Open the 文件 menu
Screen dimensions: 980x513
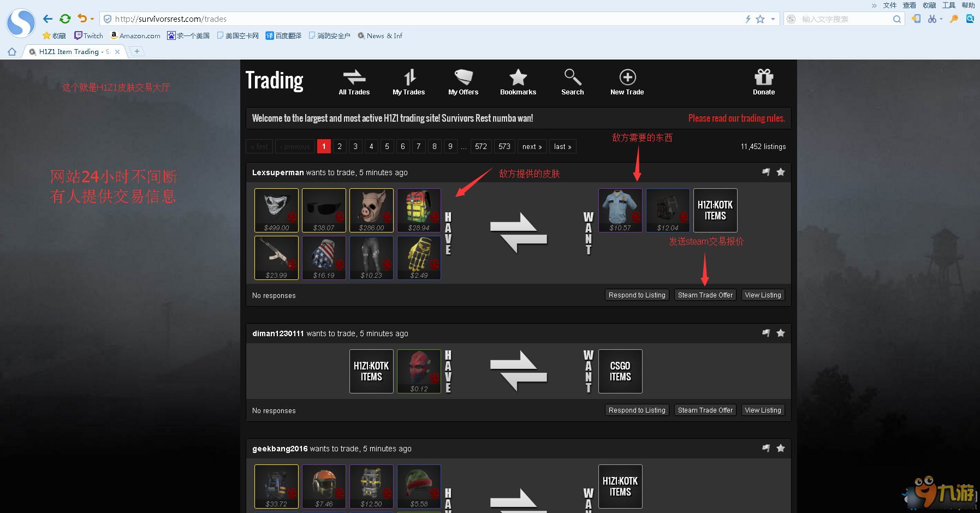(890, 5)
